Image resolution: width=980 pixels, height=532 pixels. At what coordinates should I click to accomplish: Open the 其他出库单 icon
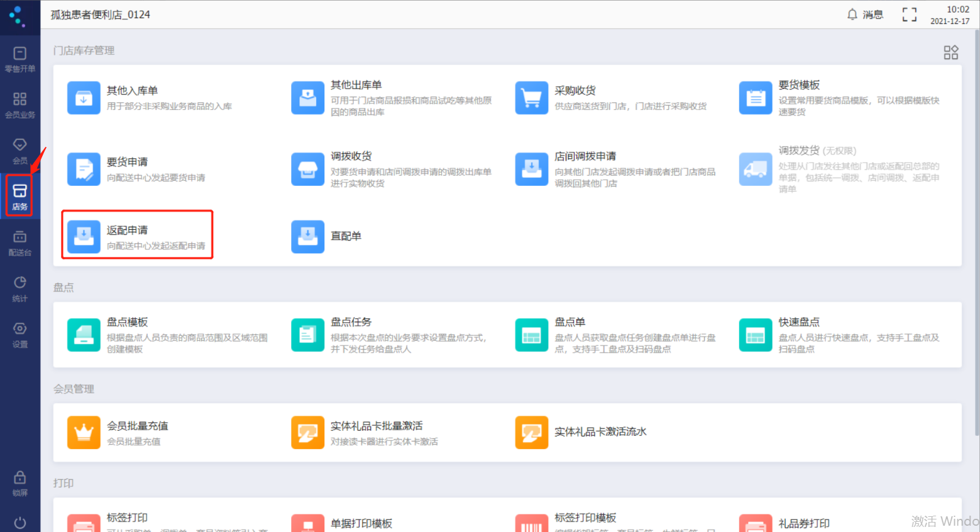pyautogui.click(x=308, y=98)
